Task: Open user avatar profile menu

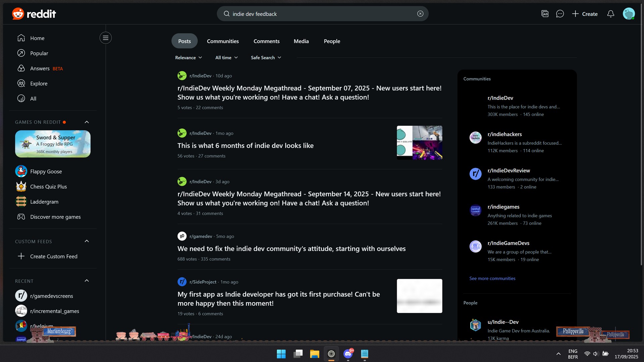Action: (629, 14)
